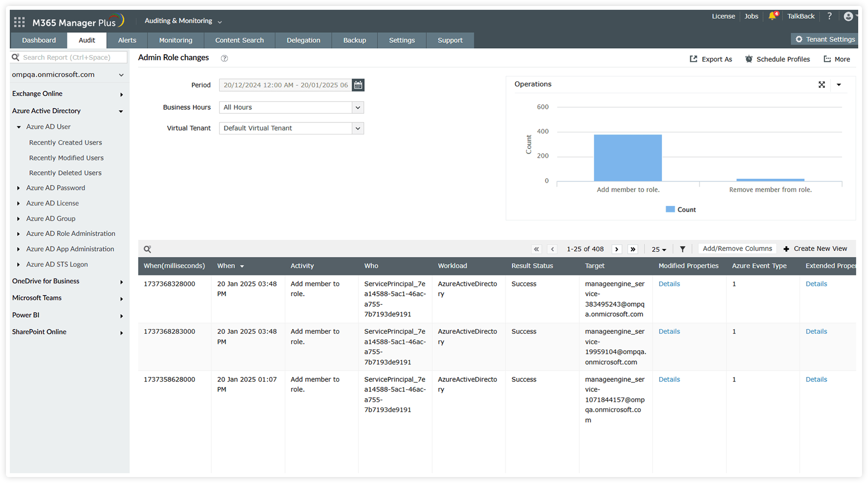Screen dimensions: 868x483
Task: Open Add/Remove Columns
Action: 737,248
